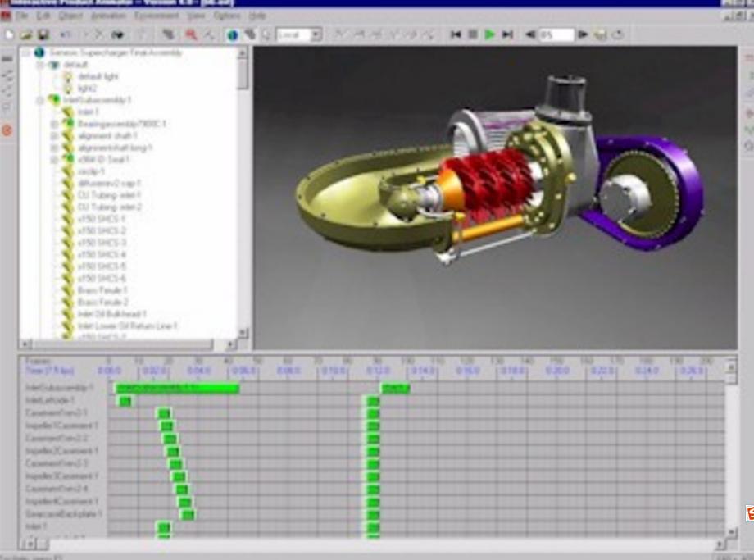The height and width of the screenshot is (560, 754).
Task: Click the Save file toolbar icon
Action: 43,34
